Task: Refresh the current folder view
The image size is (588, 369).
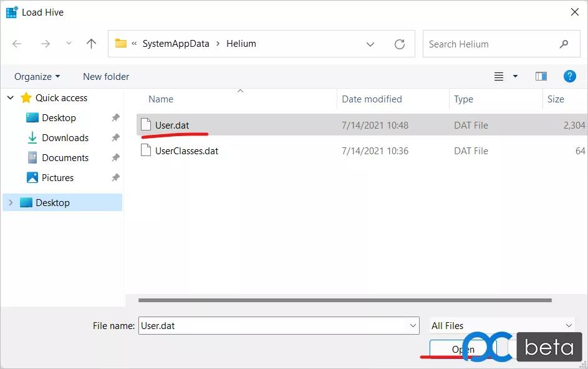Action: coord(400,44)
